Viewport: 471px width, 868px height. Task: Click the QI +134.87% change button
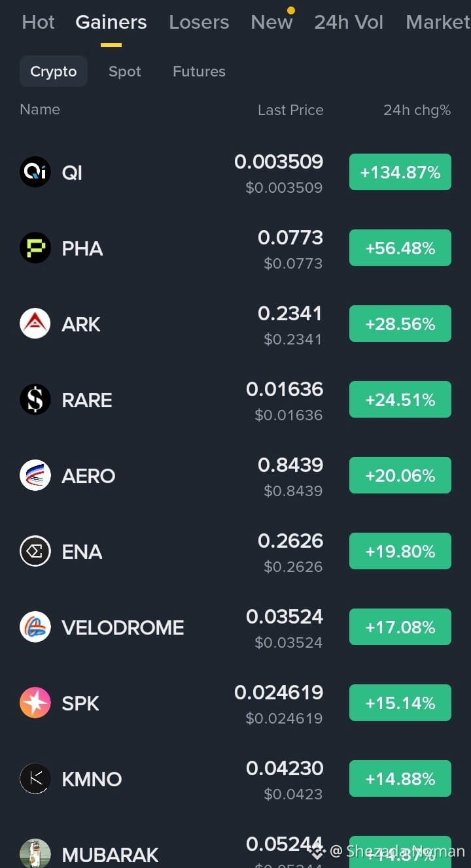tap(400, 172)
